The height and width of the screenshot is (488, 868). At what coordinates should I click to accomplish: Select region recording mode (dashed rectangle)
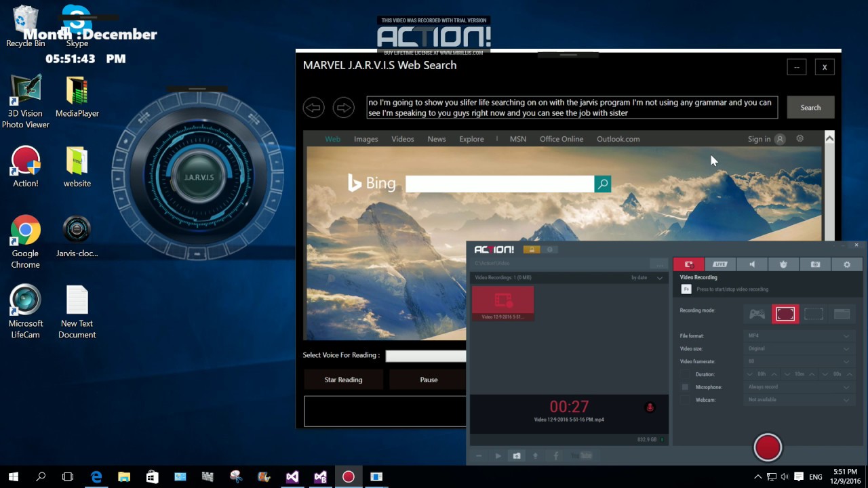(814, 314)
